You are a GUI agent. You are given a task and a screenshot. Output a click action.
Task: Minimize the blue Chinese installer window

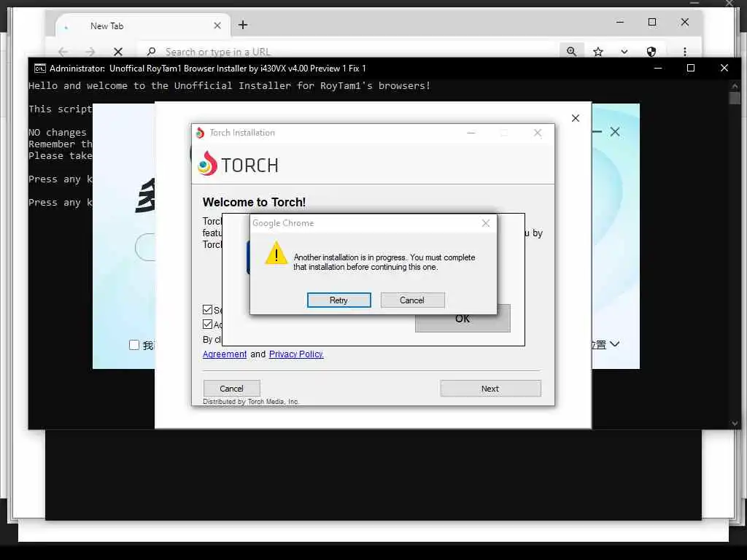(x=597, y=131)
